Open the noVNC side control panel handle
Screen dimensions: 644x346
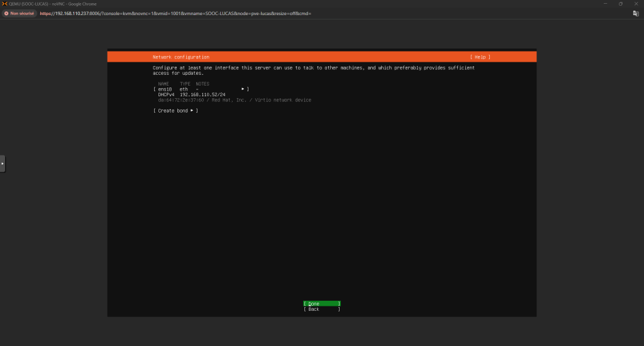coord(3,164)
